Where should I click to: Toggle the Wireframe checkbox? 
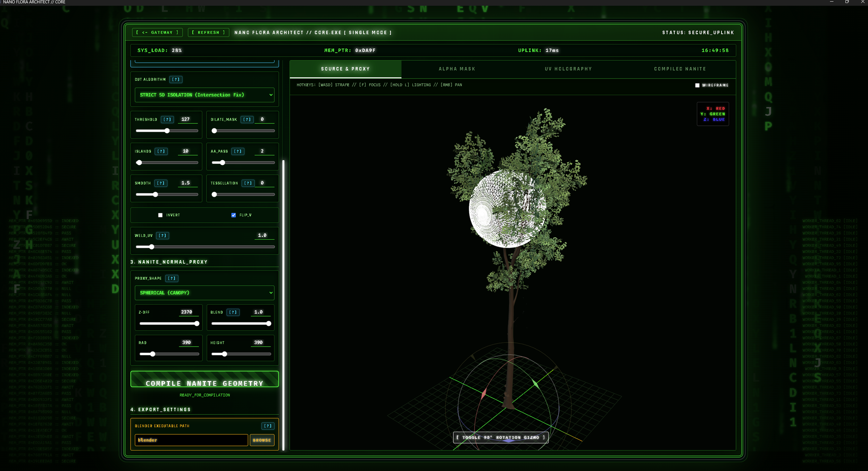pos(697,85)
